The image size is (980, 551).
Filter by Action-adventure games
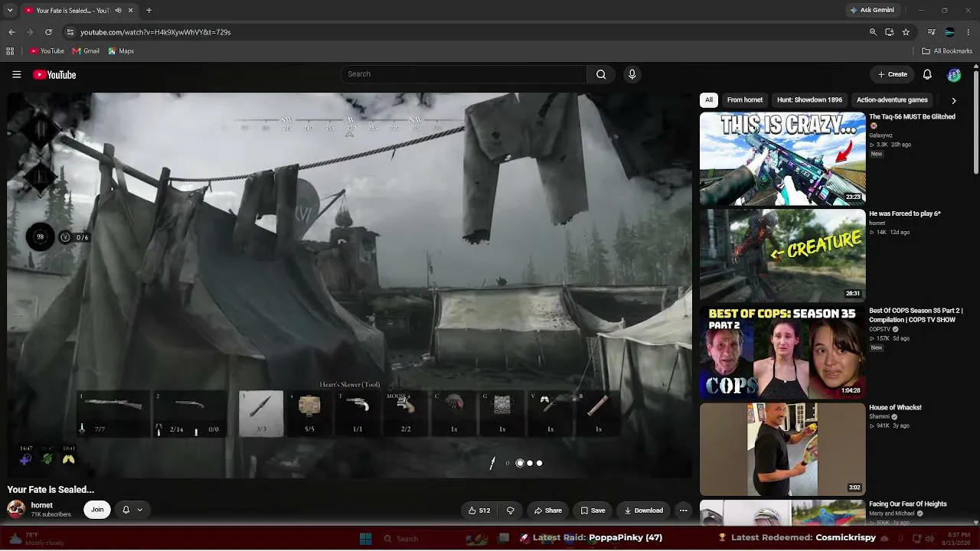tap(892, 100)
